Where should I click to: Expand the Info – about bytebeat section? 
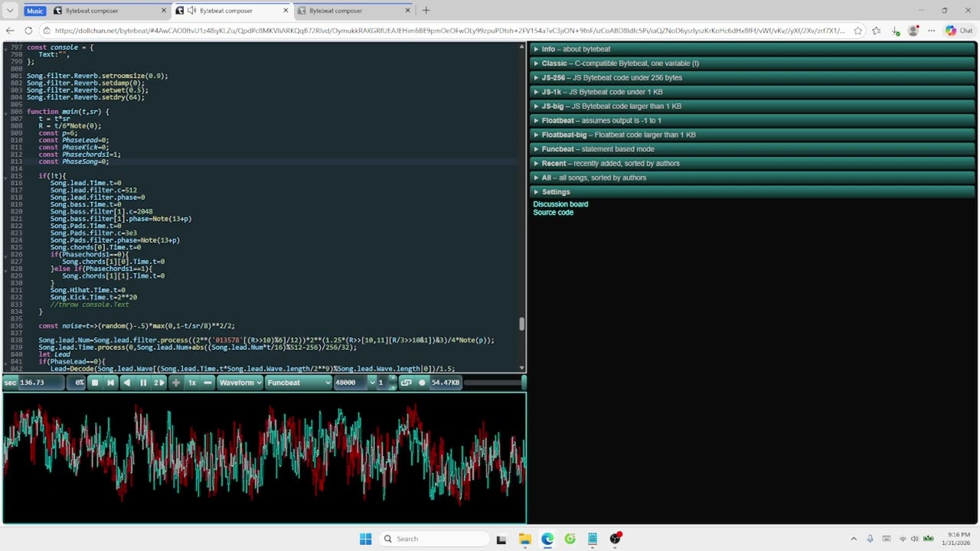(753, 49)
